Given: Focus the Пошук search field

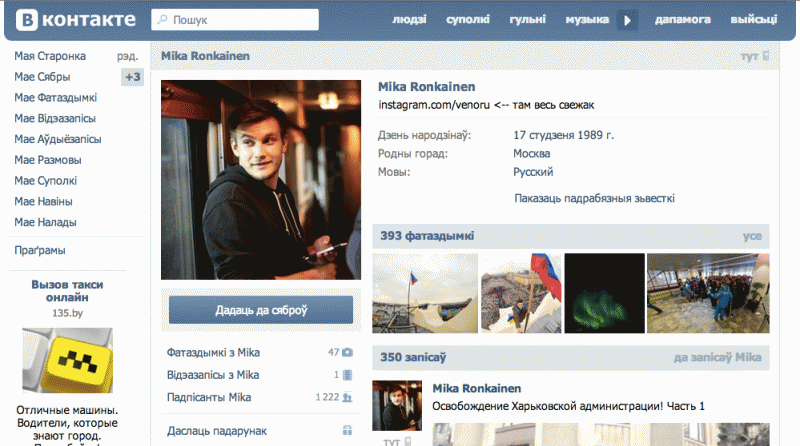Looking at the screenshot, I should tap(235, 19).
